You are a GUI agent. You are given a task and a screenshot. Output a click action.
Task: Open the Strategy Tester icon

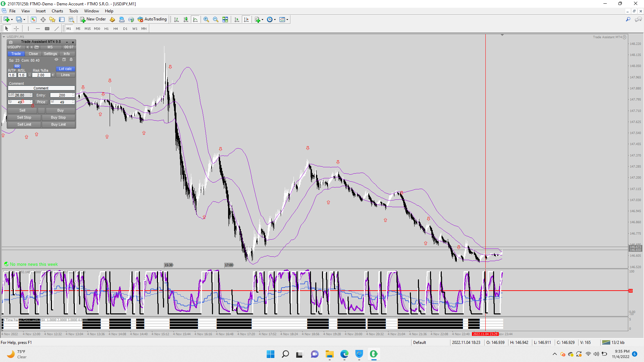(x=71, y=19)
